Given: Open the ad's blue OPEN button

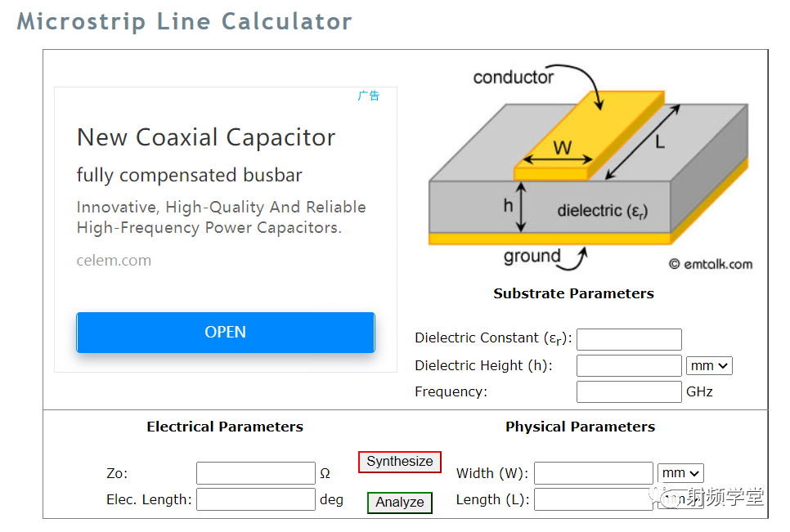Looking at the screenshot, I should tap(225, 332).
